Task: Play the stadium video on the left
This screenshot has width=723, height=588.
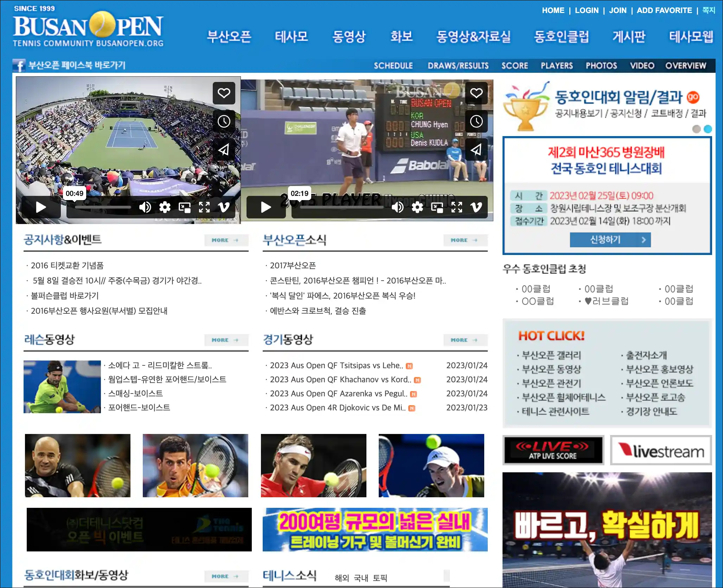Action: pyautogui.click(x=41, y=207)
